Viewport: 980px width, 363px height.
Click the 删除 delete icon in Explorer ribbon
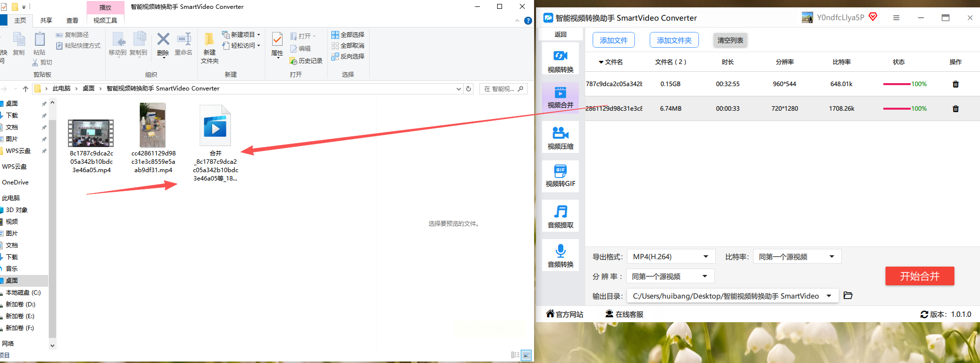pos(163,44)
